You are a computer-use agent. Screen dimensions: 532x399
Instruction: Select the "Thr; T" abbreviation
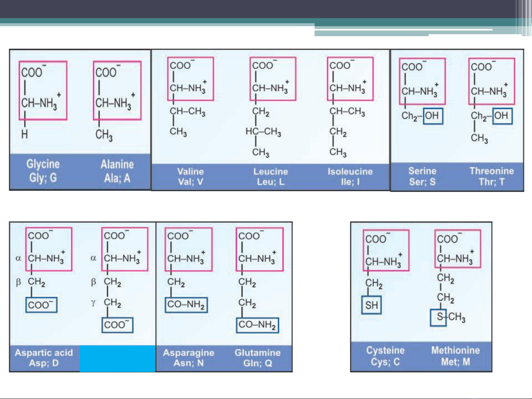point(492,182)
